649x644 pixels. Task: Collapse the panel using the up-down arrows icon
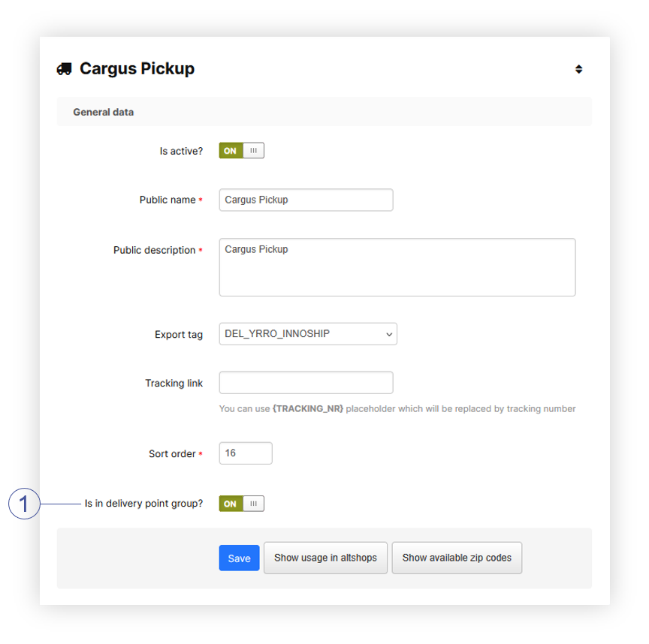point(578,69)
